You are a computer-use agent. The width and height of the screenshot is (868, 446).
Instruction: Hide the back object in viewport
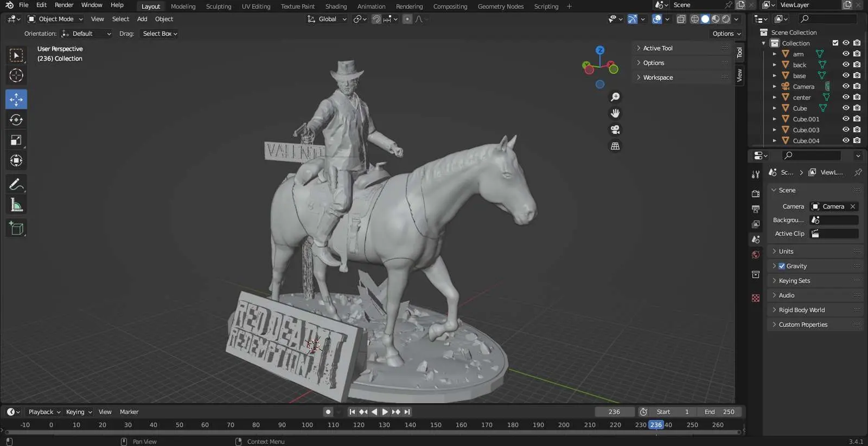[846, 64]
